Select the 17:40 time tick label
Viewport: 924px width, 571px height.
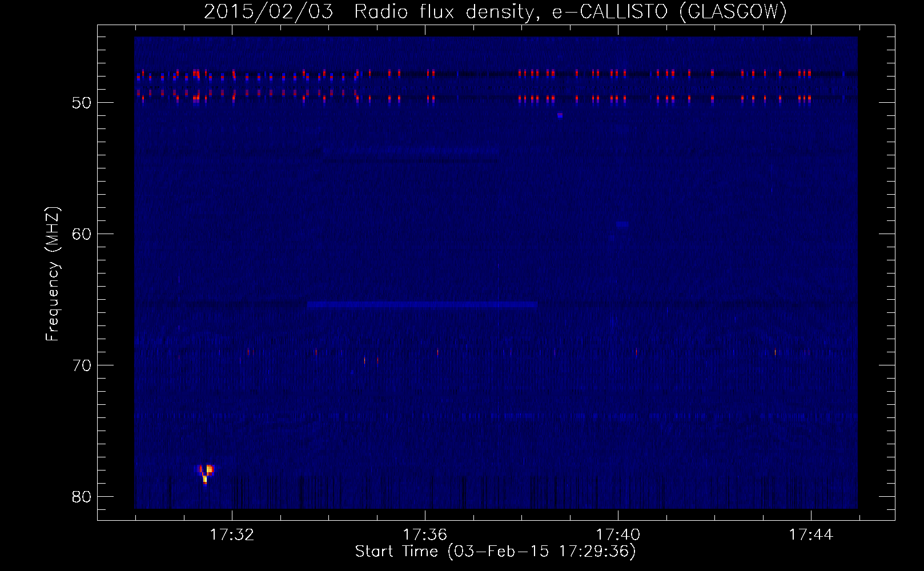[618, 534]
